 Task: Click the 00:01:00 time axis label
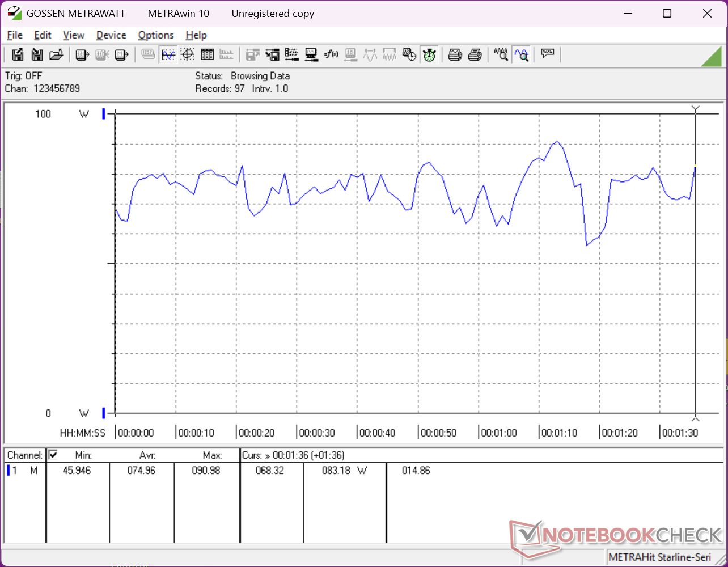[499, 433]
